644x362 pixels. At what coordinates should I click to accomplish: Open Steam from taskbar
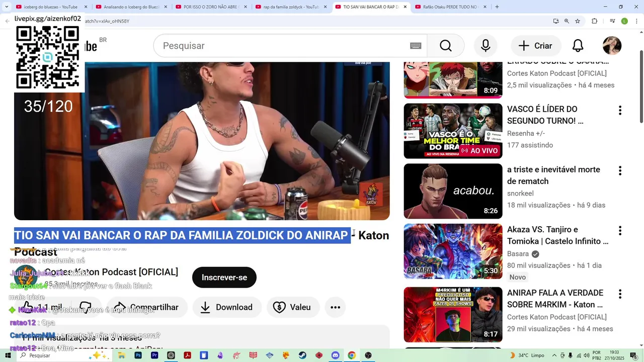(302, 355)
